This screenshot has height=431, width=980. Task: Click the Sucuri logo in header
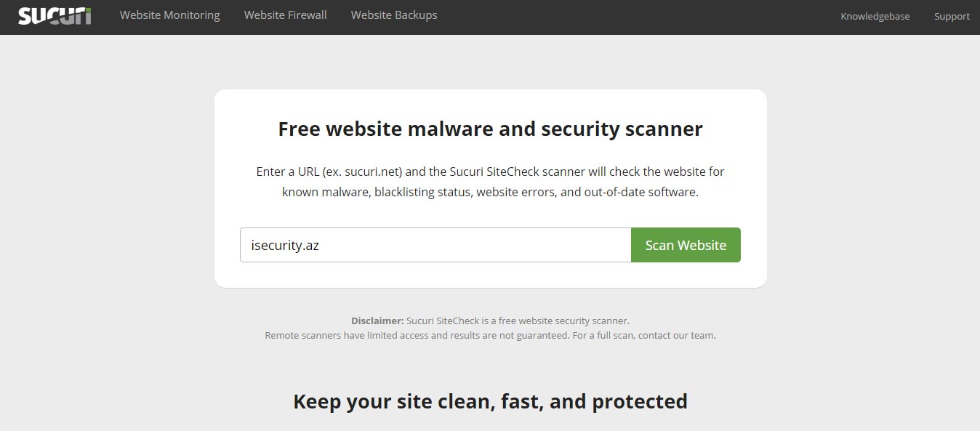pos(55,15)
